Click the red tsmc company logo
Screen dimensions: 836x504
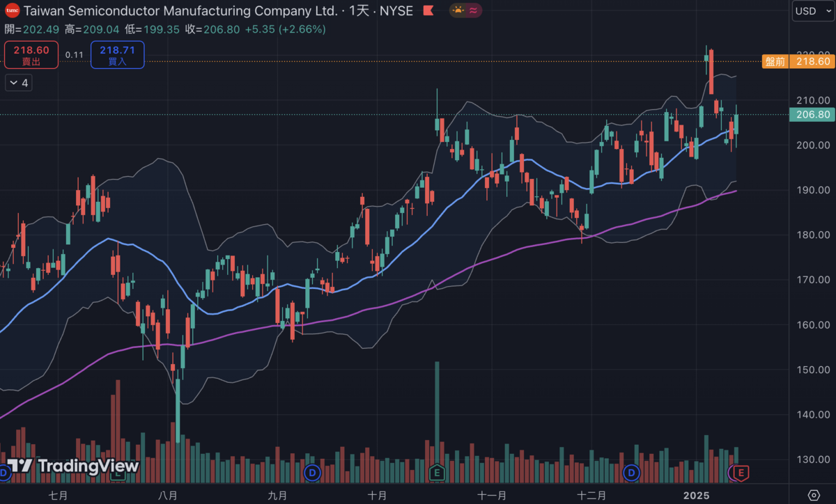(13, 11)
